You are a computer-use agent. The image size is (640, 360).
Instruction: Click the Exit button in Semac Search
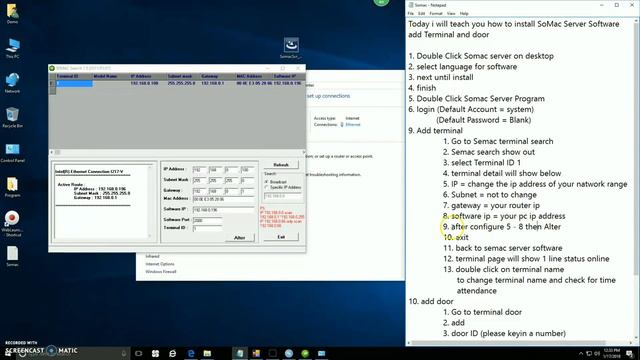tap(281, 237)
